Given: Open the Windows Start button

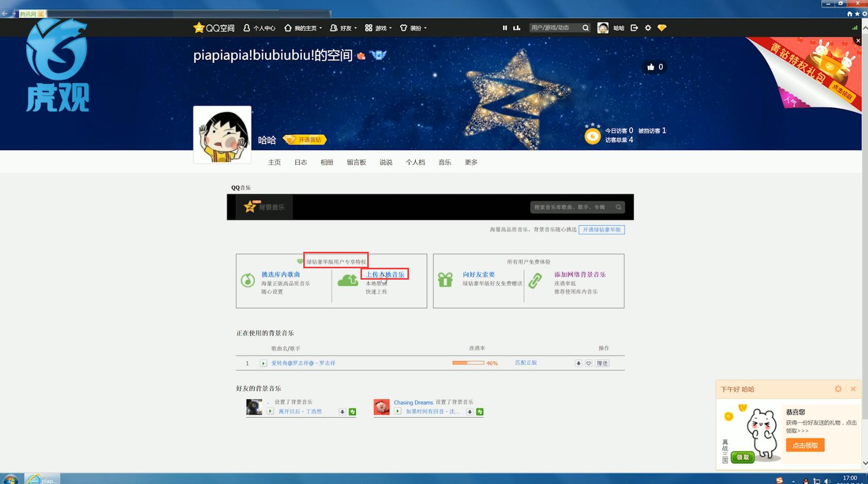Looking at the screenshot, I should (10, 479).
